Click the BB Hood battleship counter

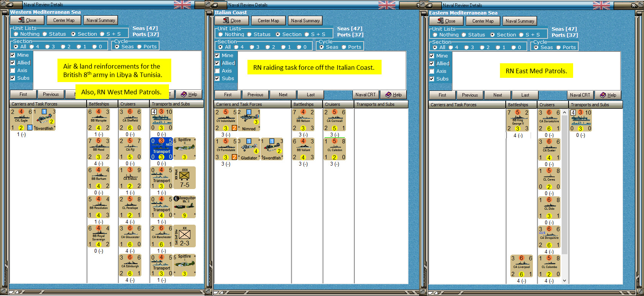(x=99, y=149)
